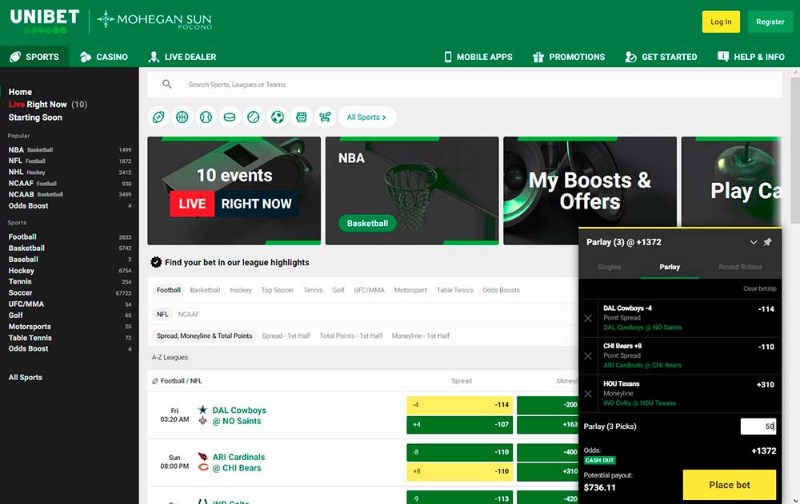Open the hockey puck sport icon

(230, 117)
